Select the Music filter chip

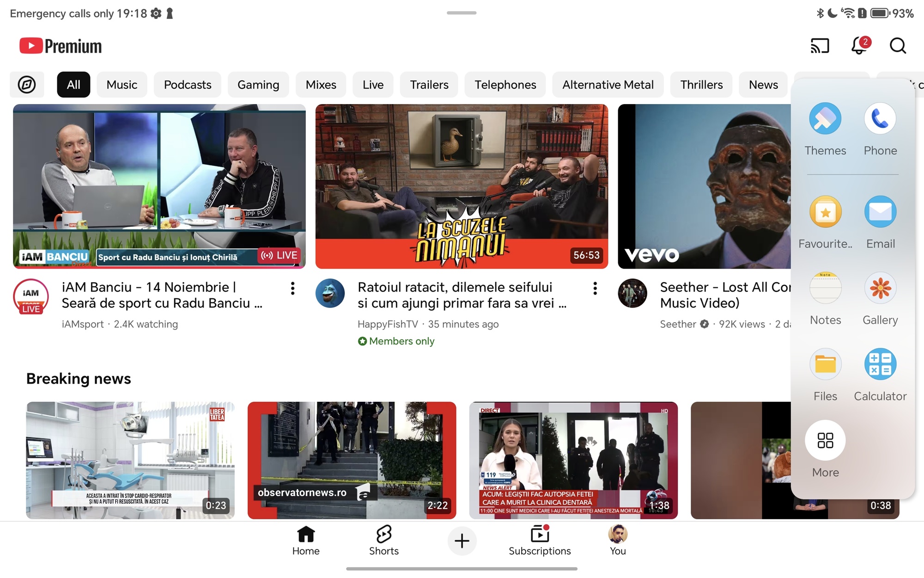122,85
